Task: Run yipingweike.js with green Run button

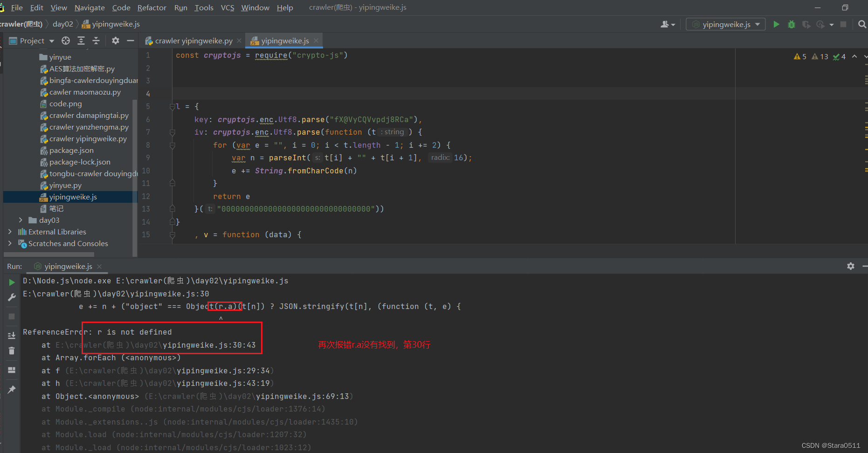Action: click(x=776, y=24)
